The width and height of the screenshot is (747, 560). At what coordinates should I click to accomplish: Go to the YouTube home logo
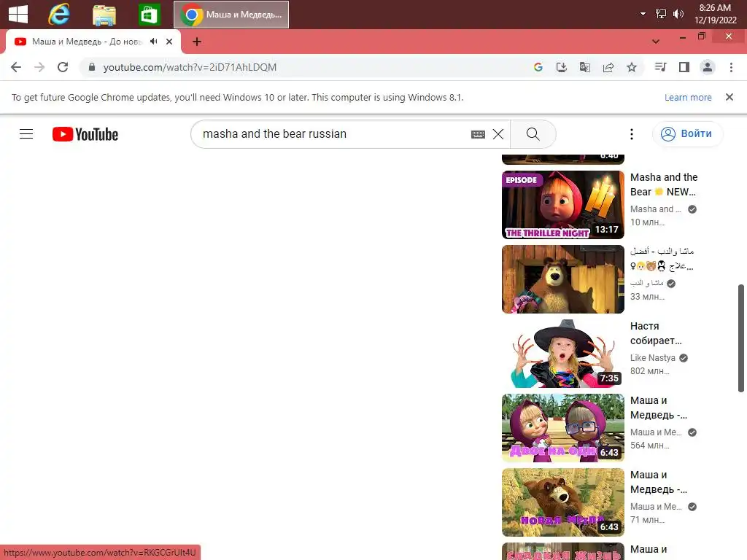[x=85, y=134]
